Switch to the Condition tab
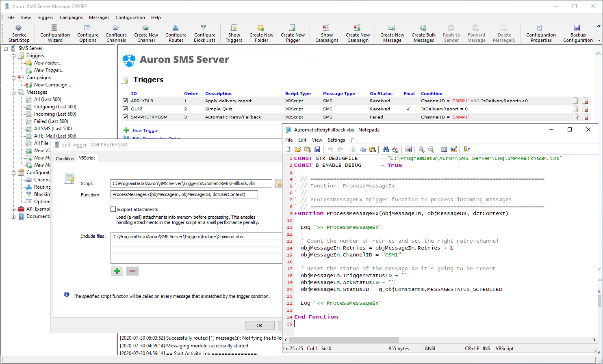Viewport: 603px width, 364px height. tap(65, 159)
